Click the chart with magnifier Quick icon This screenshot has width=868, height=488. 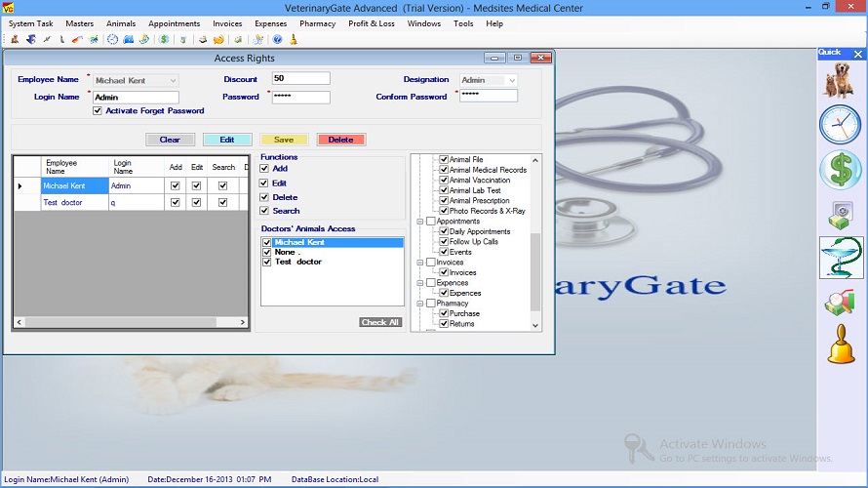[x=840, y=303]
